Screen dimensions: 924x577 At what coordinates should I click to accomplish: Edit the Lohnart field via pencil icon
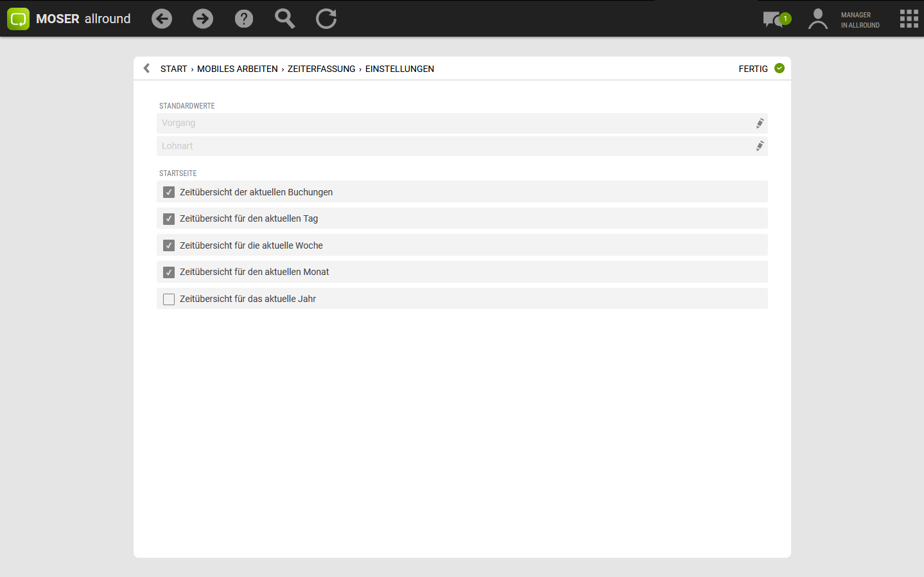click(x=760, y=146)
